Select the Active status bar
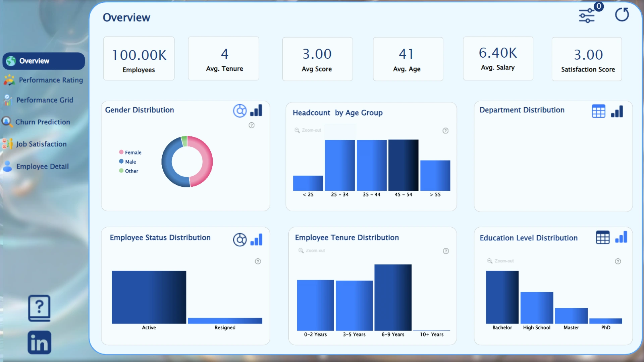 click(x=149, y=297)
